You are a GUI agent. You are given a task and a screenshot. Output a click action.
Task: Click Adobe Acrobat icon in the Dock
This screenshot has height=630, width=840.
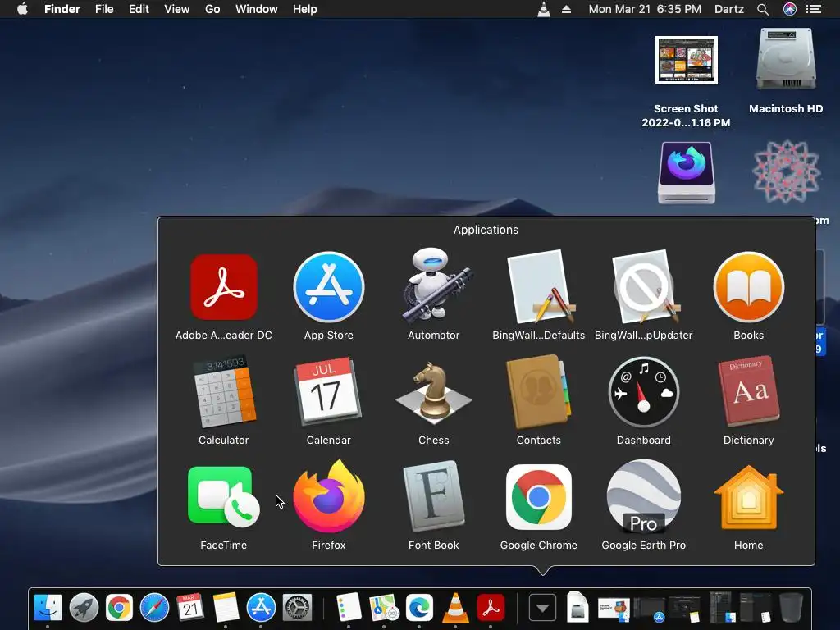click(x=491, y=608)
